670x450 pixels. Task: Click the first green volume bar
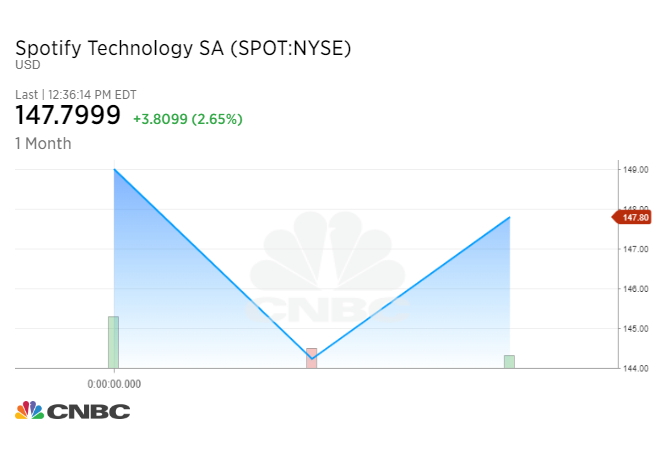[113, 342]
